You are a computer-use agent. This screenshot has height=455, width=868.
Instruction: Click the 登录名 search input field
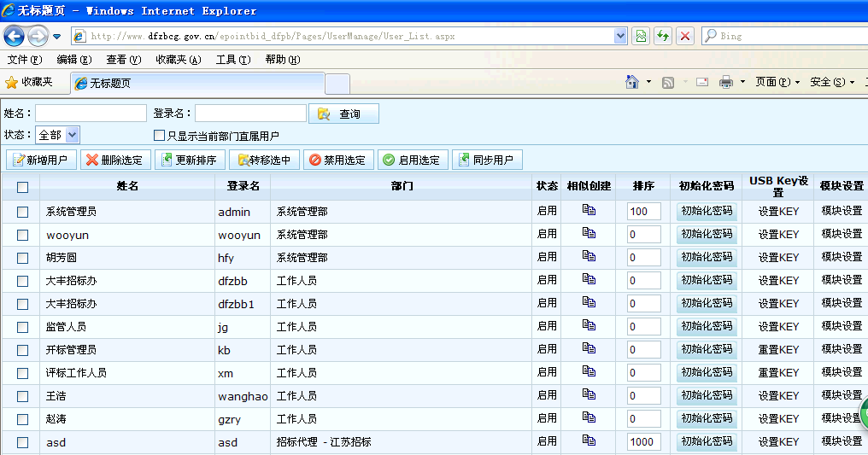(251, 114)
